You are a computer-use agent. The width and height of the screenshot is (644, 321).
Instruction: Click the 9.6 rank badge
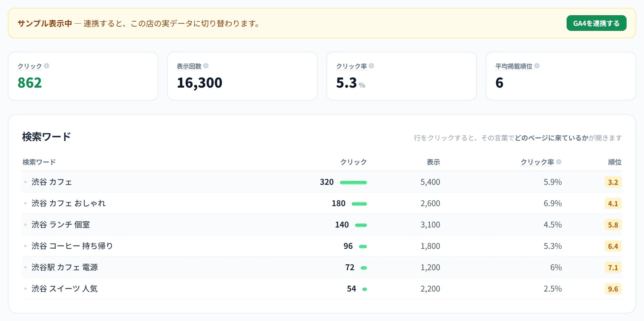click(x=613, y=289)
